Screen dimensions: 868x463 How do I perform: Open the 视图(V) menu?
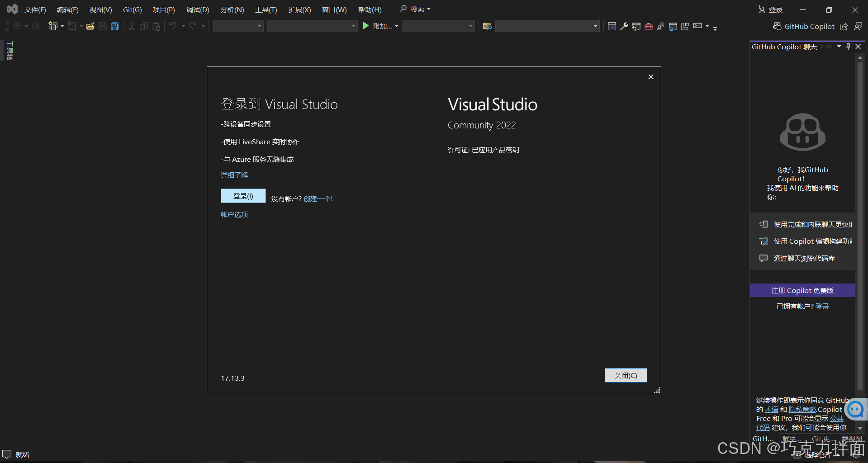(x=101, y=9)
